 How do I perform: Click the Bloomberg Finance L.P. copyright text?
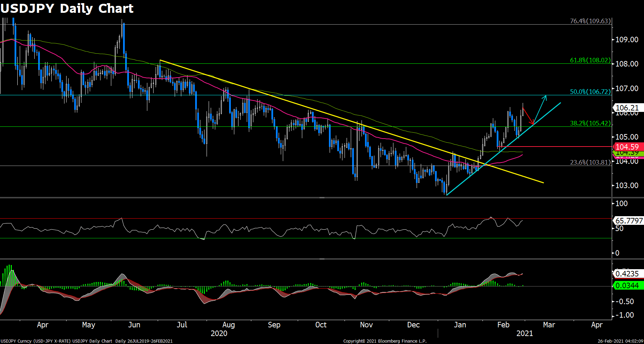pos(385,341)
